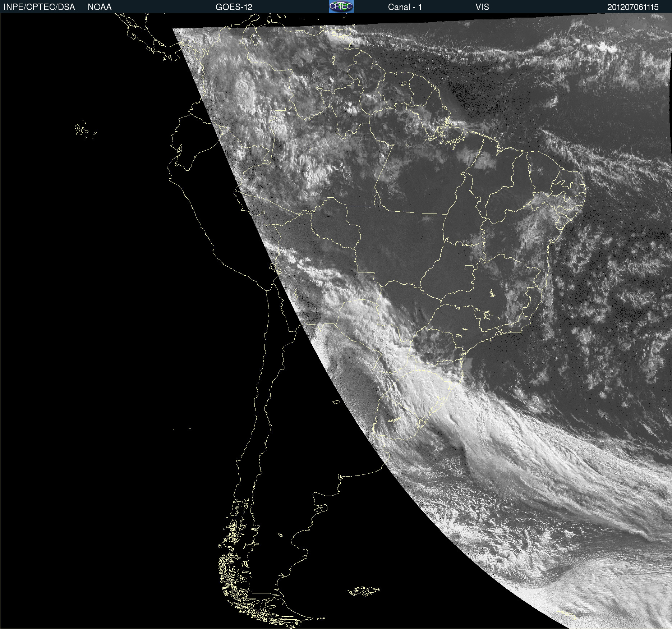
Task: Click the CPTEC logo in header
Action: pos(341,6)
